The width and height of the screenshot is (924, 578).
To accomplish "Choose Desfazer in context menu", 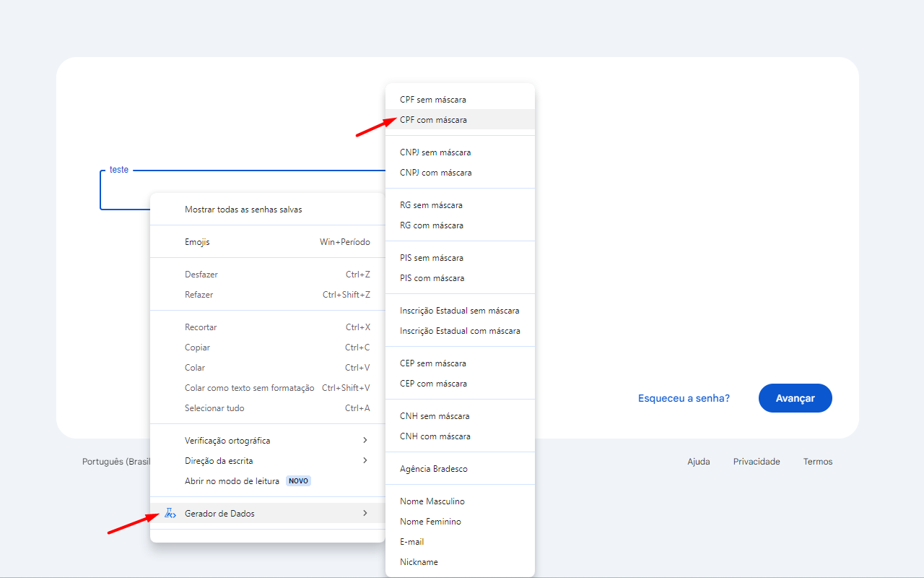I will click(267, 275).
